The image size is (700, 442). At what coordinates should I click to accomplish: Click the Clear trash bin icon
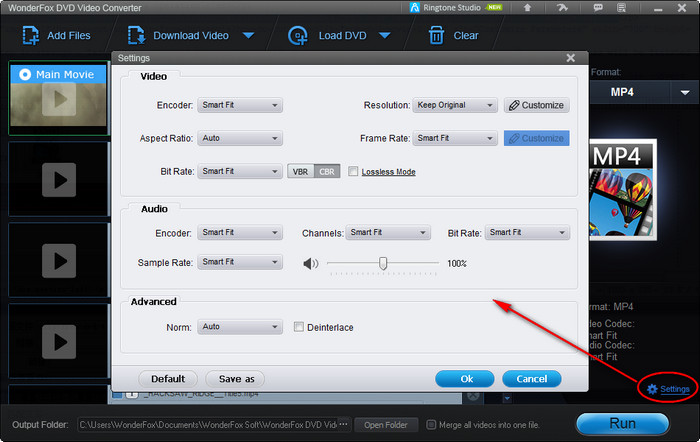pos(436,36)
